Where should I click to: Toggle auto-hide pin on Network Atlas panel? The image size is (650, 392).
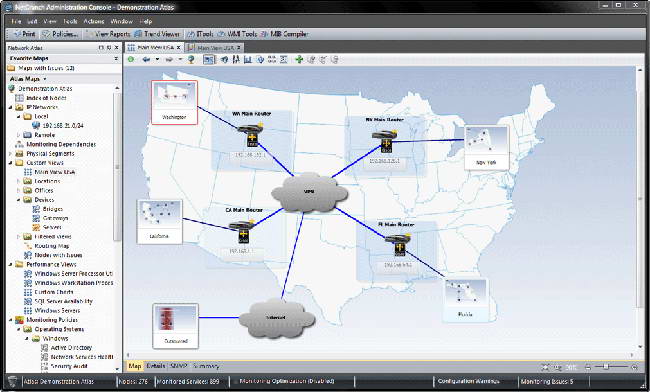pyautogui.click(x=109, y=48)
